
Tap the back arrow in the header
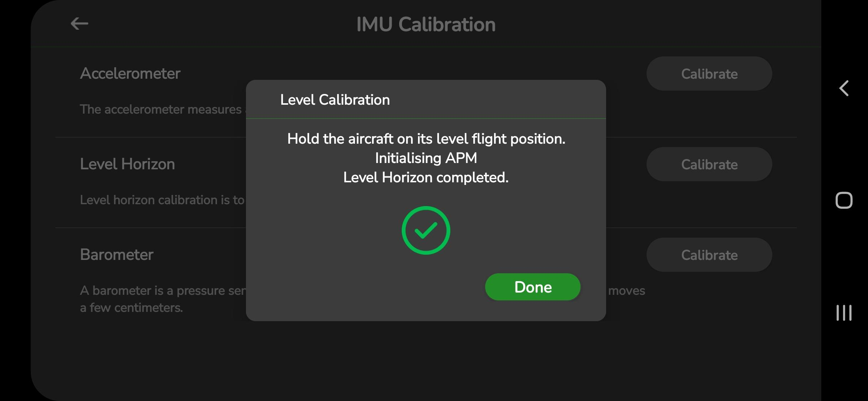79,24
